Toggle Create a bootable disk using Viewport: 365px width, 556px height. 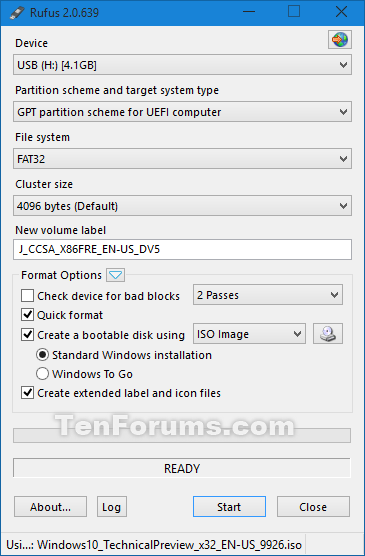tap(28, 335)
